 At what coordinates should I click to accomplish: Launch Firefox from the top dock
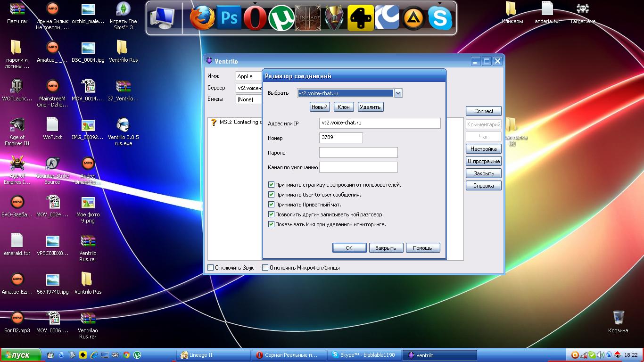click(202, 18)
